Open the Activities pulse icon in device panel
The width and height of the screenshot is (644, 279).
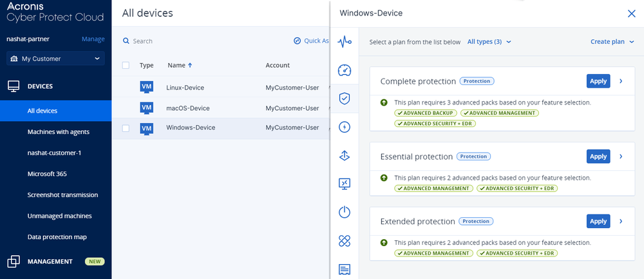pos(344,41)
